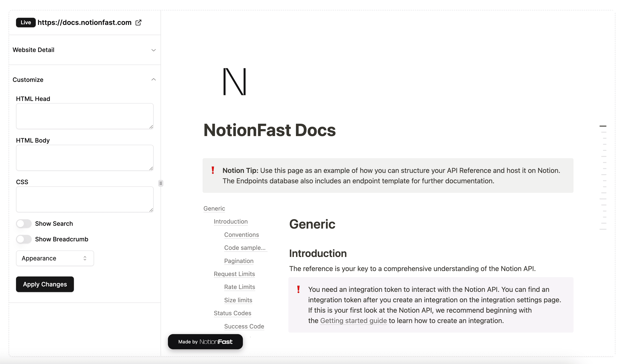The image size is (624, 364).
Task: Click inside the HTML Body text area
Action: tap(85, 158)
